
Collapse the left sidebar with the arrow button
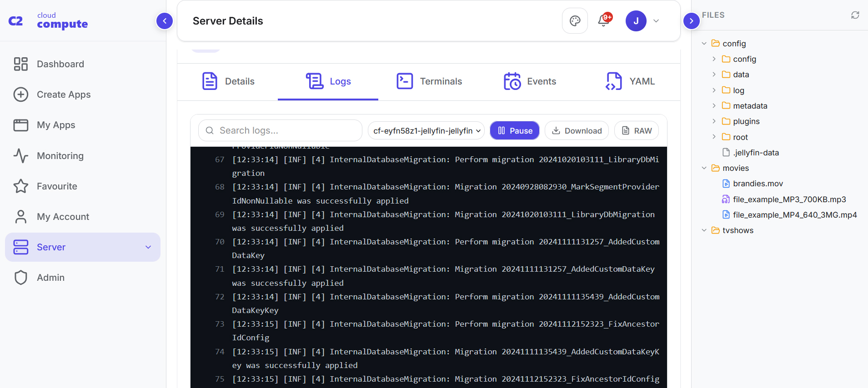tap(165, 21)
